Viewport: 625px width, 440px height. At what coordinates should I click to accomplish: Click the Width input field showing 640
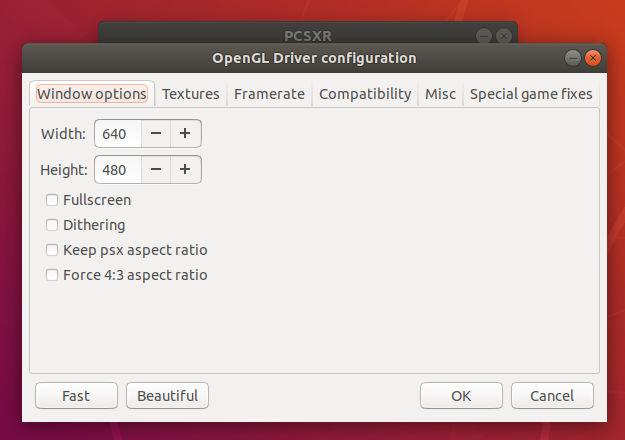[x=118, y=134]
